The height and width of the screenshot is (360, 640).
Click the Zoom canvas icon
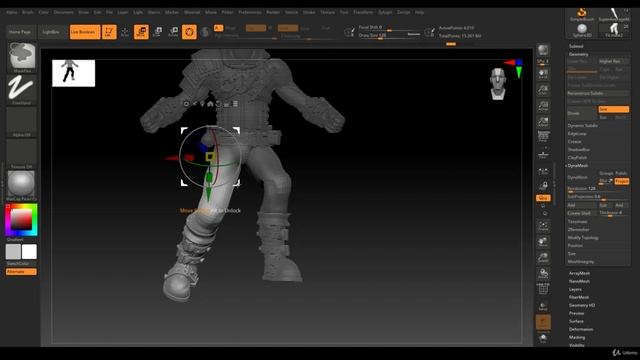point(543,90)
